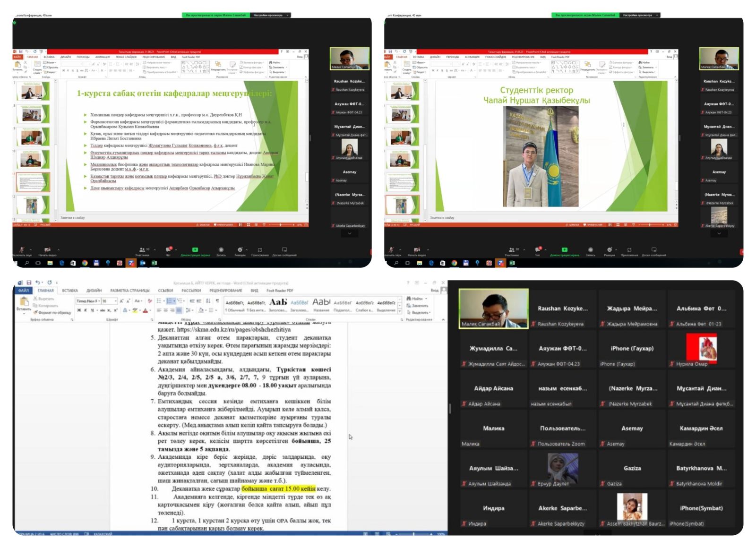Toggle justify alignment in the Word ribbon

(179, 310)
